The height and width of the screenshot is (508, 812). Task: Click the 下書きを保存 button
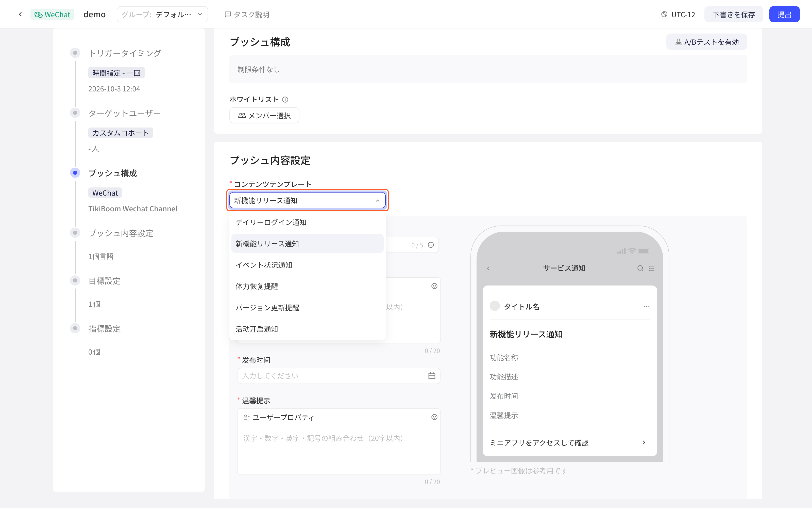click(734, 14)
